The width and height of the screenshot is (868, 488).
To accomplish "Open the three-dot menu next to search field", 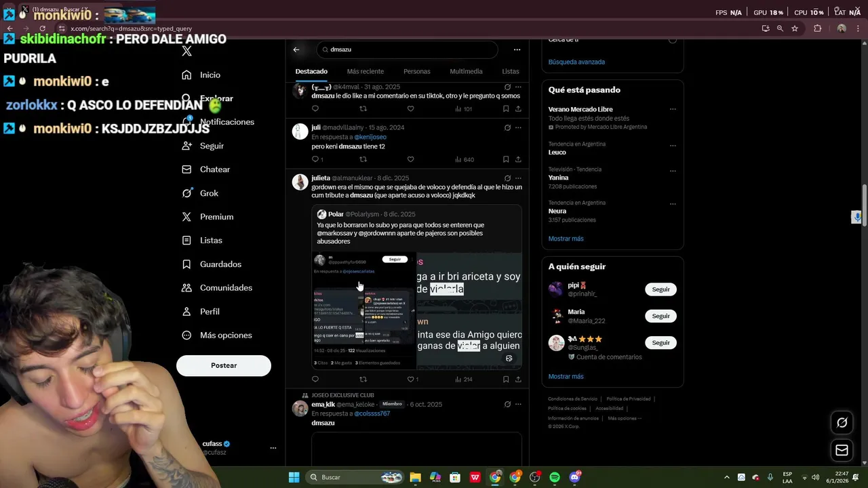I will [517, 49].
